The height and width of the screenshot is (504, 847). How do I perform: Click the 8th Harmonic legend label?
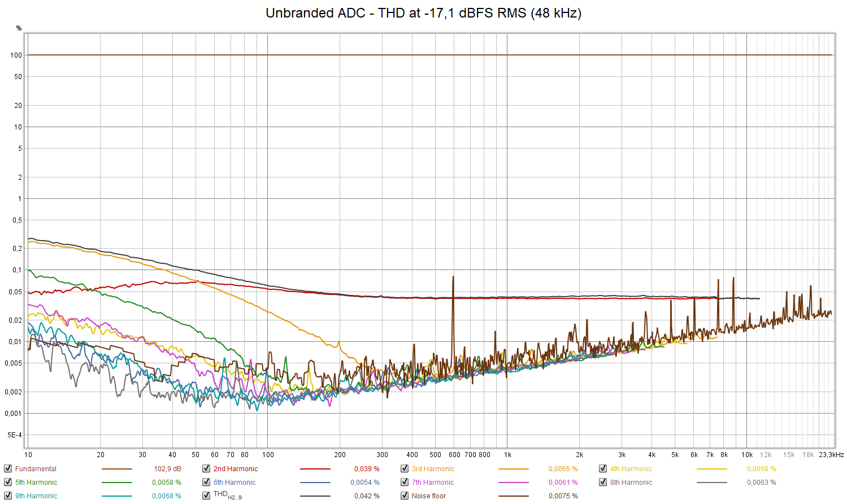click(631, 483)
